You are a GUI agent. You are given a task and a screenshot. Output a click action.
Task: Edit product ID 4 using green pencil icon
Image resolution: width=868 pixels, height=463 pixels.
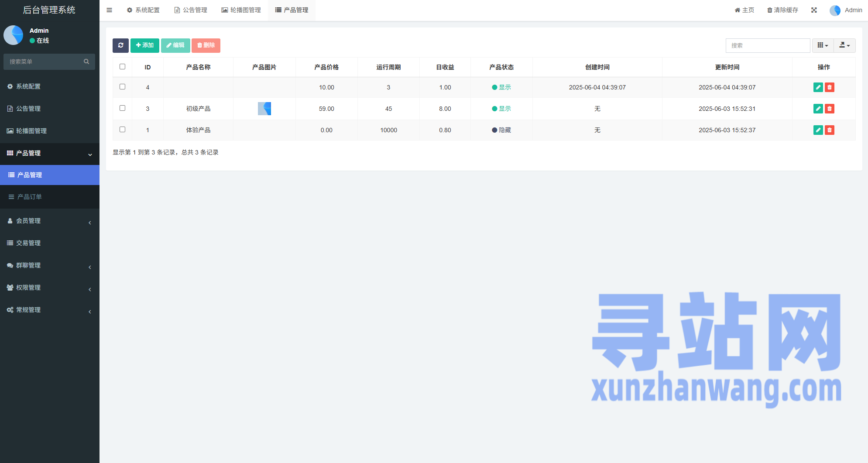(818, 87)
